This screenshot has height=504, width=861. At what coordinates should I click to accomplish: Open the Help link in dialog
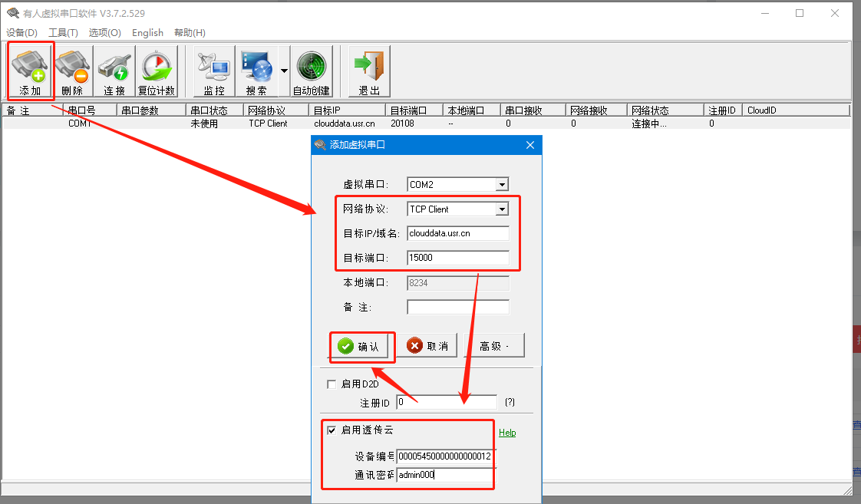[507, 433]
